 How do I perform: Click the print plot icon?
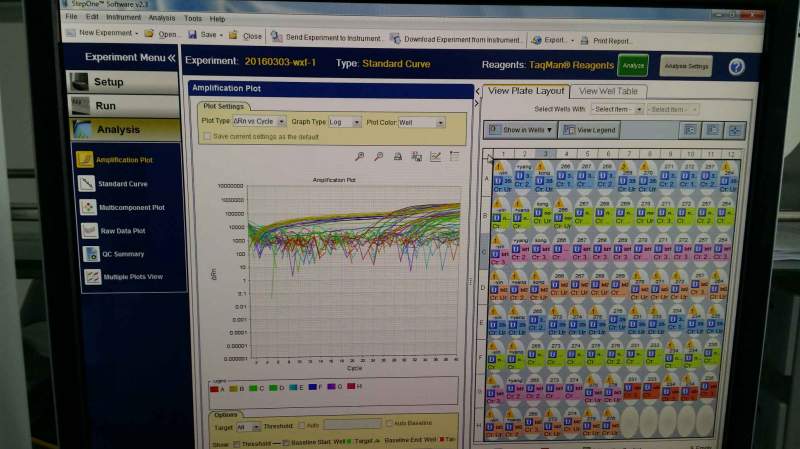pyautogui.click(x=397, y=157)
